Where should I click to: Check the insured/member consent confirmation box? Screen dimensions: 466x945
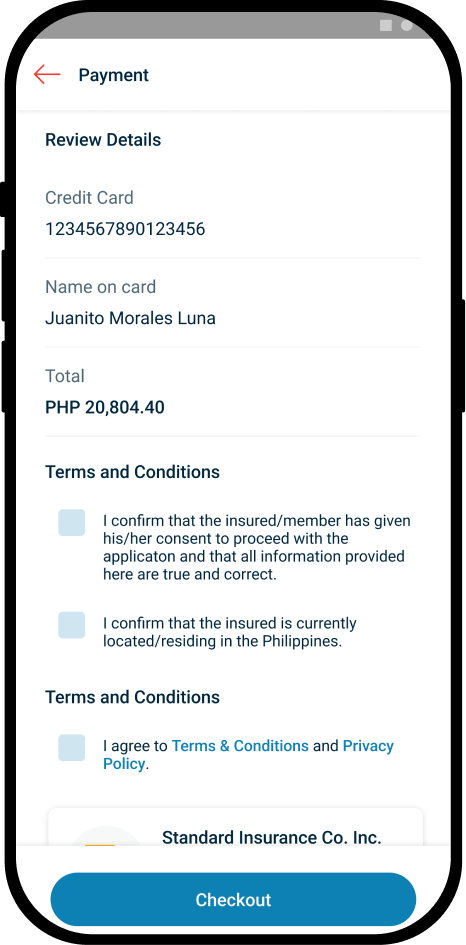tap(72, 523)
